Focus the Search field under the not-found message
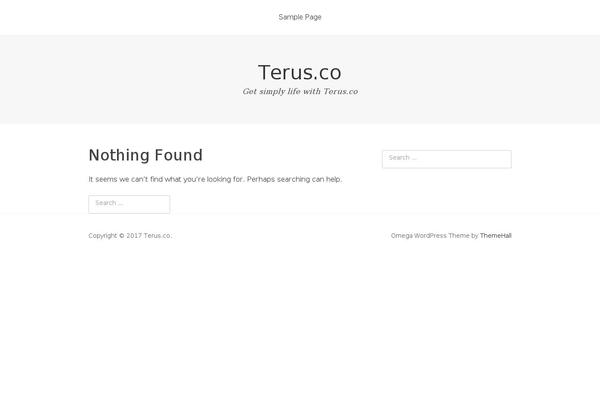 click(129, 204)
